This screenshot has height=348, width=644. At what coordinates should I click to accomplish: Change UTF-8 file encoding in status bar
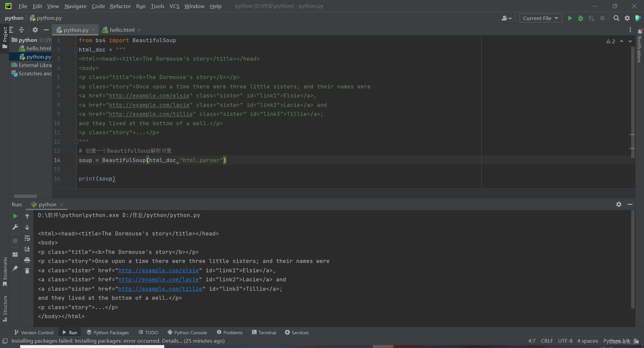[565, 341]
